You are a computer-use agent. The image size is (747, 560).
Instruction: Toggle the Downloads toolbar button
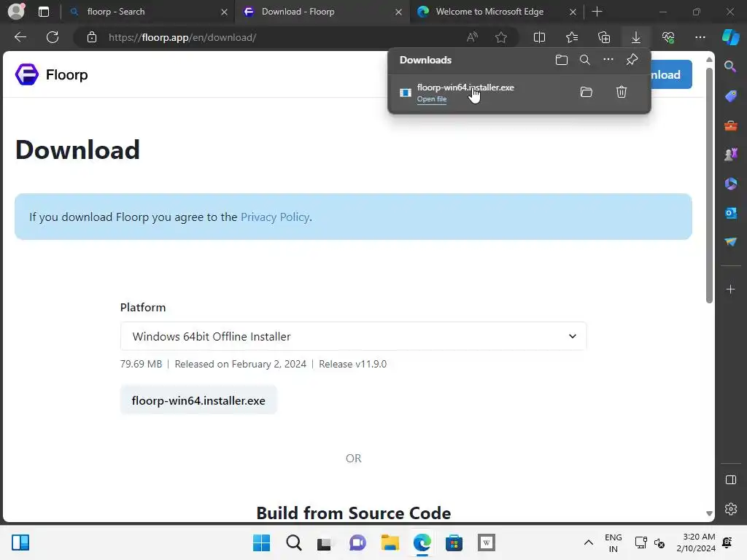635,37
